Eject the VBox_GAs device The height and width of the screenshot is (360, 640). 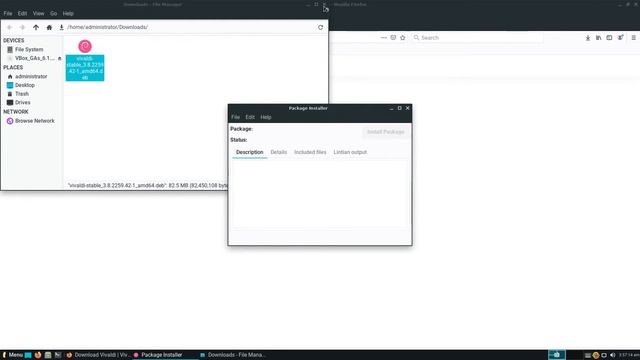pos(60,58)
